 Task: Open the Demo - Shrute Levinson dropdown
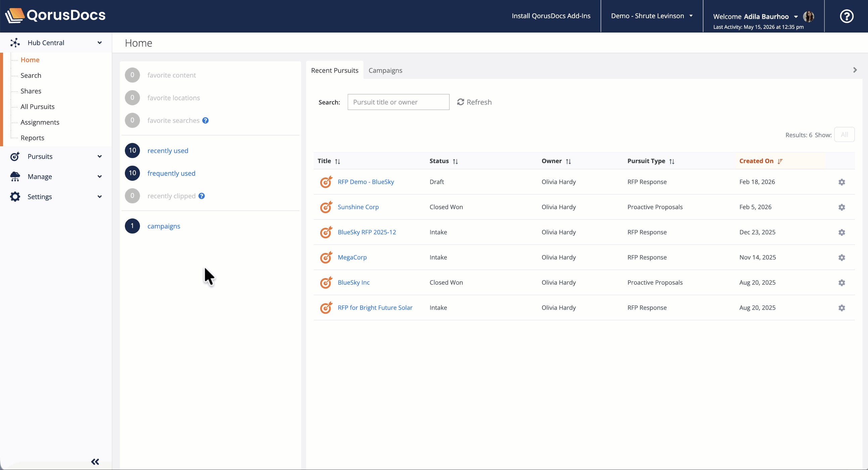click(652, 16)
